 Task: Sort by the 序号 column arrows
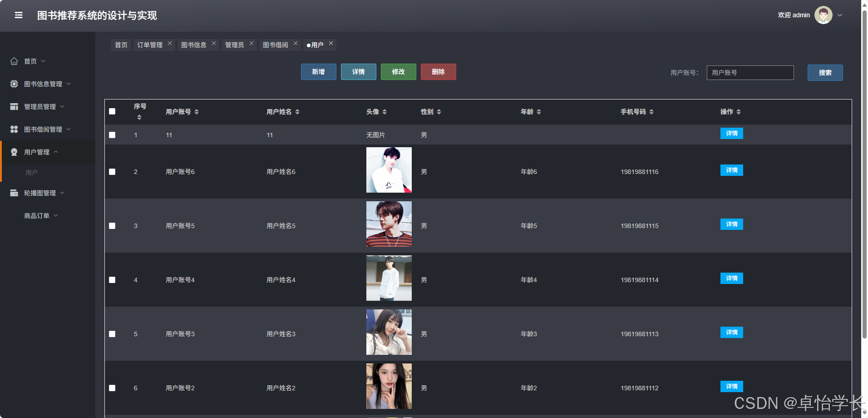point(139,117)
